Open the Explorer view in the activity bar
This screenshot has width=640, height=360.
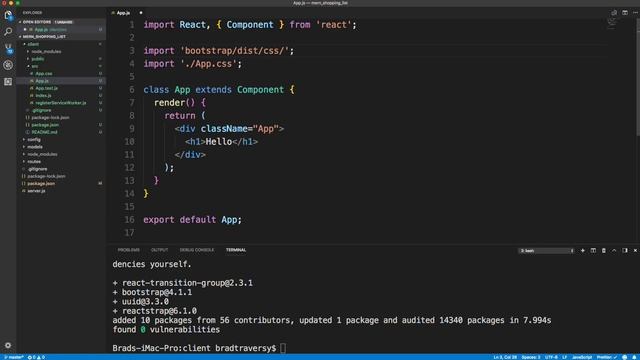coord(8,15)
